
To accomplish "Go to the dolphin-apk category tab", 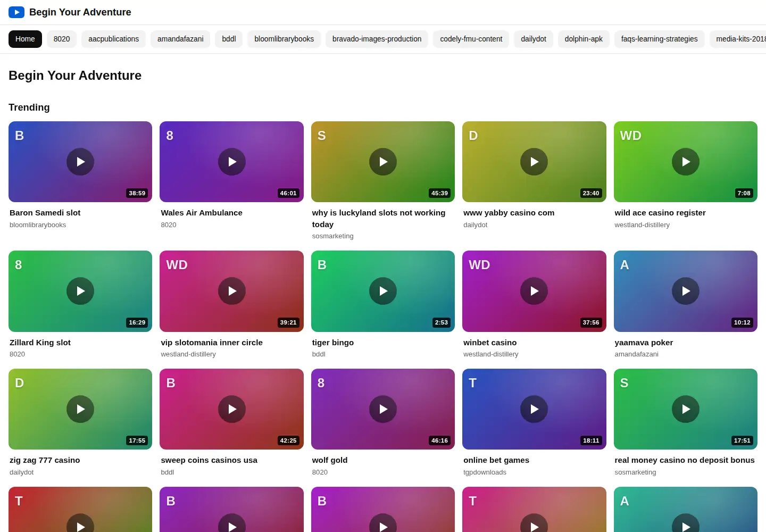I will pyautogui.click(x=584, y=39).
